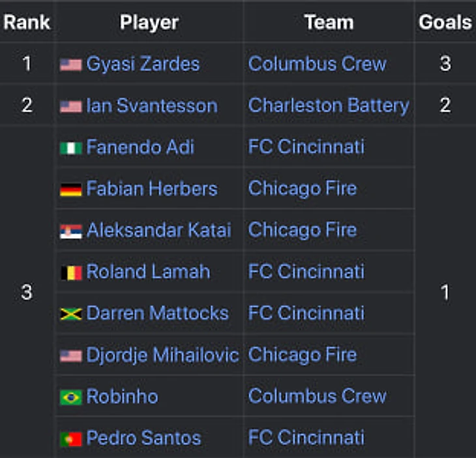Click the Team column header

pyautogui.click(x=329, y=22)
